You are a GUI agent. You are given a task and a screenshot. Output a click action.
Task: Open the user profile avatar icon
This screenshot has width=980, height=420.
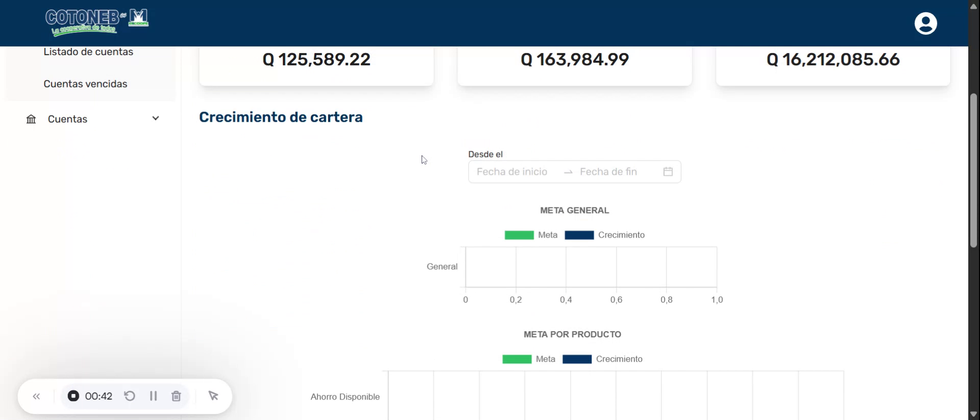click(x=925, y=24)
